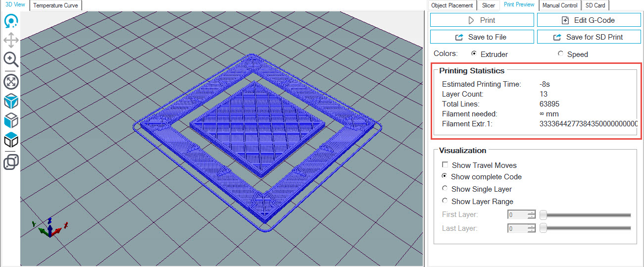Click Save for SD Print button
Screen dimensions: 644x267
coord(588,37)
